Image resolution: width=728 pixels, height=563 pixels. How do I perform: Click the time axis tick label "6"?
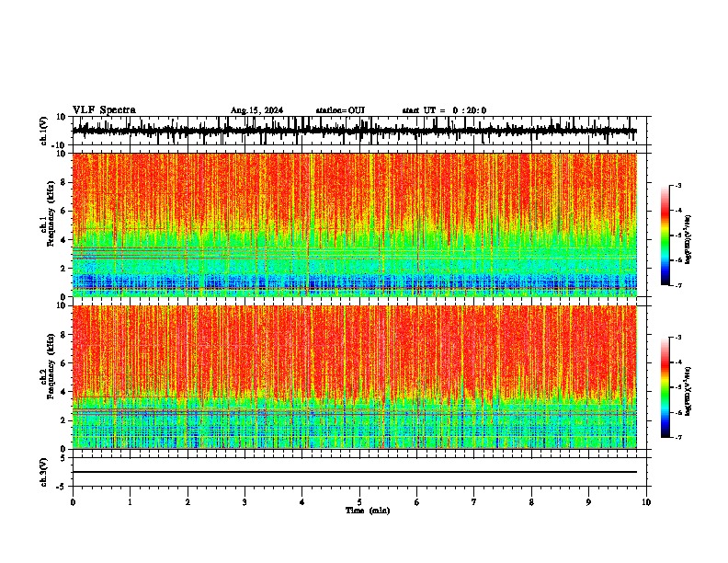coord(417,502)
